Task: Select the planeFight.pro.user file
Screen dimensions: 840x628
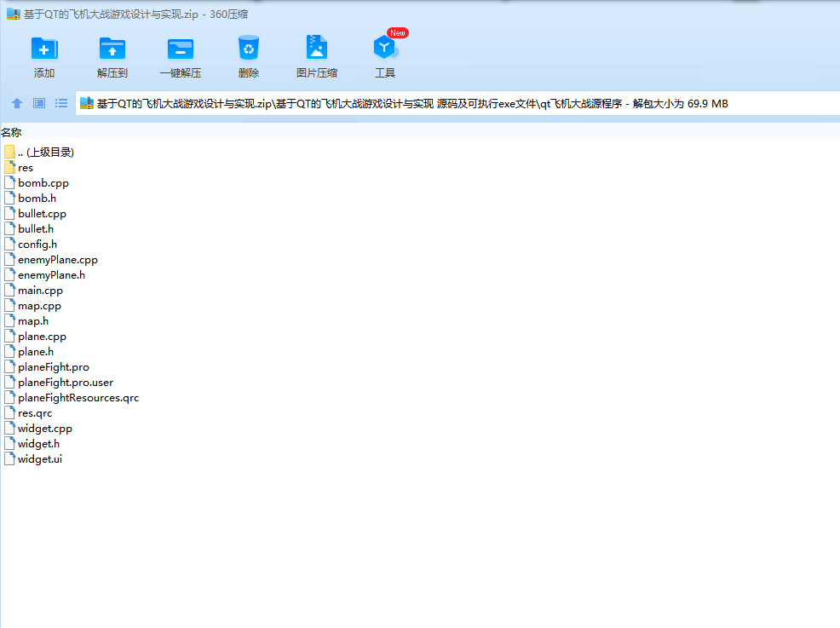Action: [x=66, y=383]
